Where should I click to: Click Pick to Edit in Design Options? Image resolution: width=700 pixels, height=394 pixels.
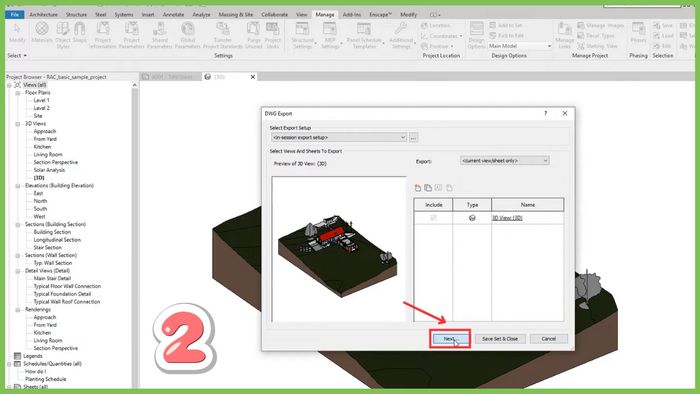point(506,36)
